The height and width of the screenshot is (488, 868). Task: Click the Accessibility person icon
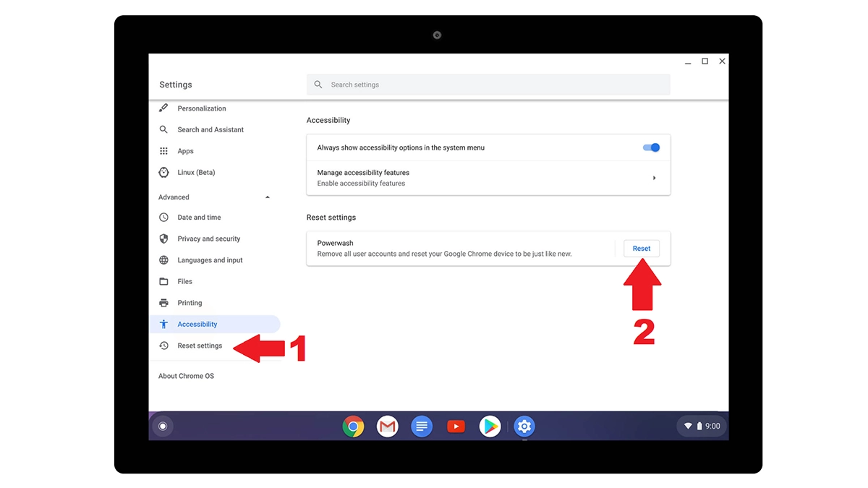tap(163, 325)
